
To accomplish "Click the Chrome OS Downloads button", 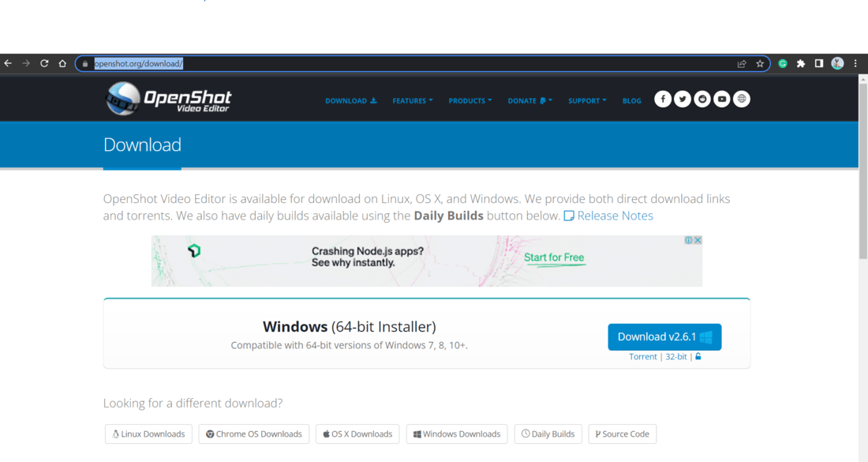I will click(x=254, y=434).
